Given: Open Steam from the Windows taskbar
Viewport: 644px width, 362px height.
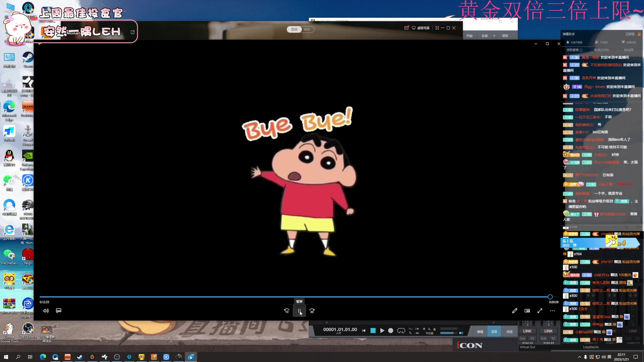Looking at the screenshot, I should [80, 357].
